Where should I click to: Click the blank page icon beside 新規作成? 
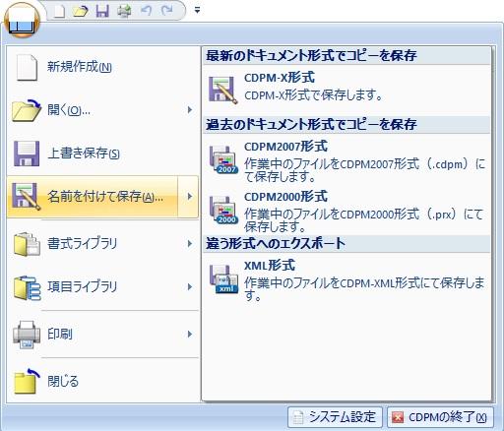click(x=27, y=68)
